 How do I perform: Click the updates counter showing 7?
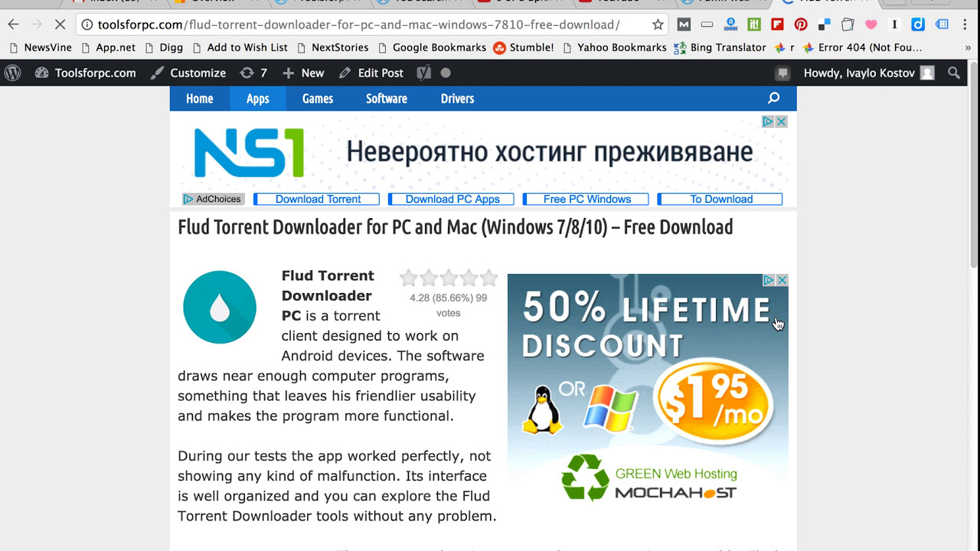pos(253,73)
